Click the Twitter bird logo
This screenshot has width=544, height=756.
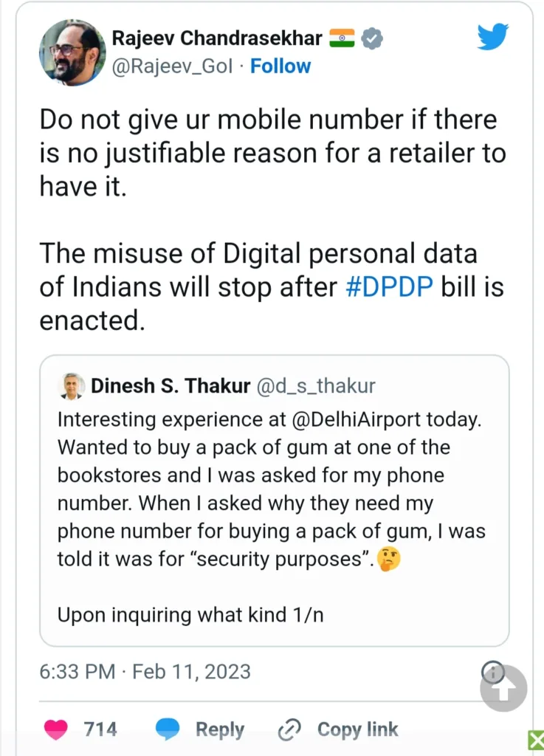pos(492,37)
